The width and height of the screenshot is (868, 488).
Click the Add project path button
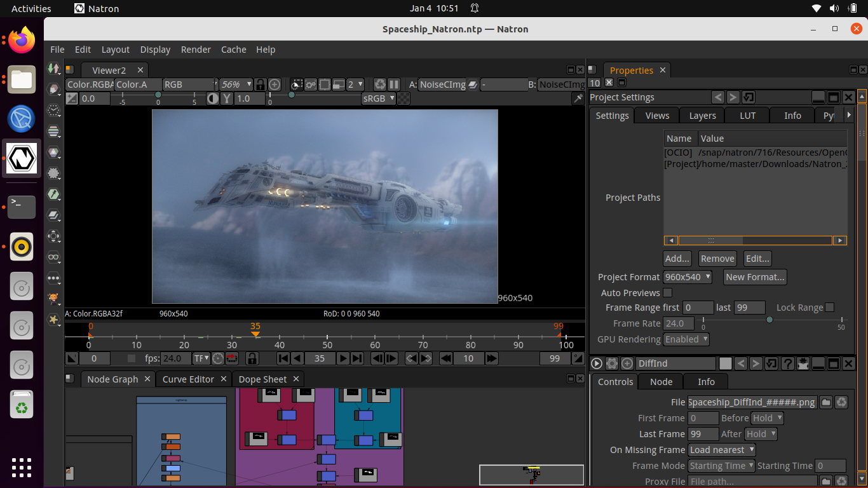677,259
